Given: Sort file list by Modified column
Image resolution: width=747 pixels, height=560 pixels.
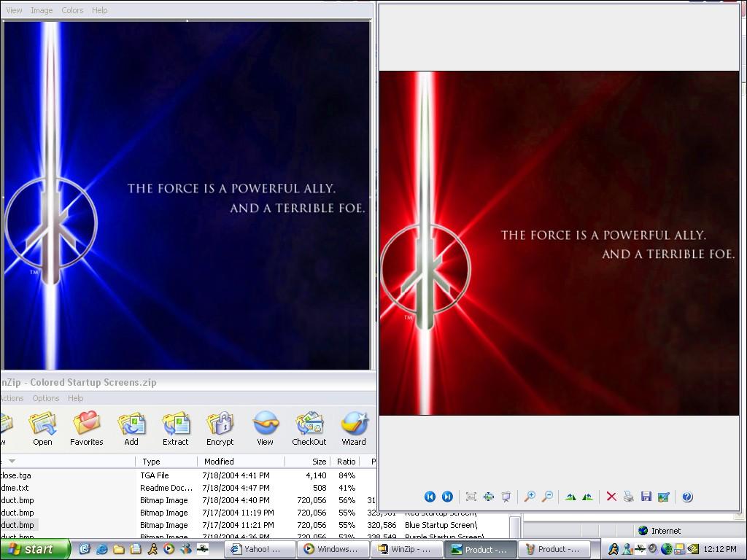Looking at the screenshot, I should pyautogui.click(x=219, y=462).
